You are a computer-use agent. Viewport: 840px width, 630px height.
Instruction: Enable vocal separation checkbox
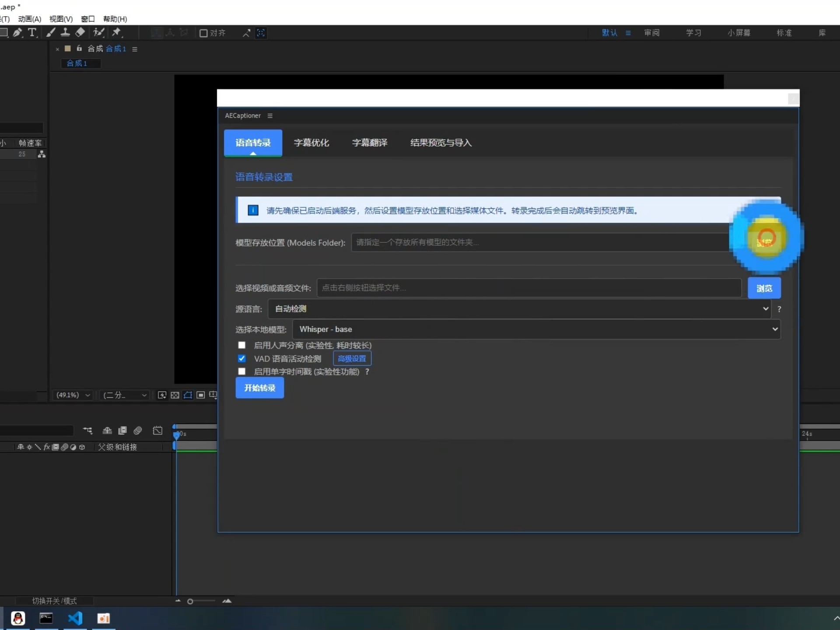coord(241,345)
